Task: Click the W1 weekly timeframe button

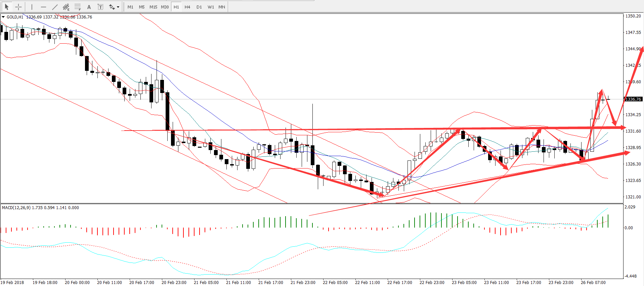Action: pos(211,7)
